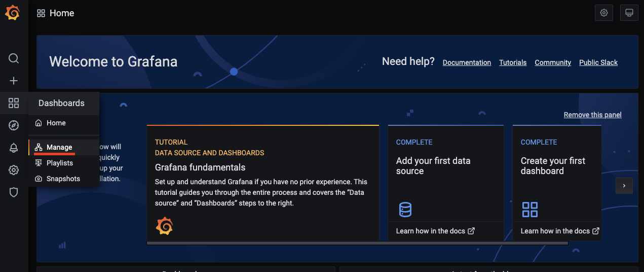Image resolution: width=644 pixels, height=272 pixels.
Task: Open the Community link
Action: pos(553,62)
